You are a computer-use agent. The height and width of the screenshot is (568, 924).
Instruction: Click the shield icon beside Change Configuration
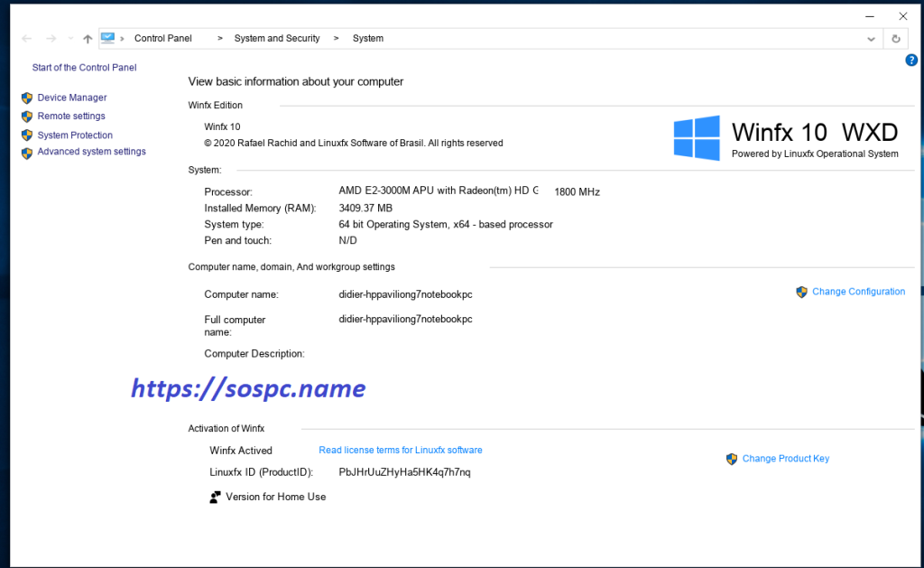pyautogui.click(x=802, y=292)
